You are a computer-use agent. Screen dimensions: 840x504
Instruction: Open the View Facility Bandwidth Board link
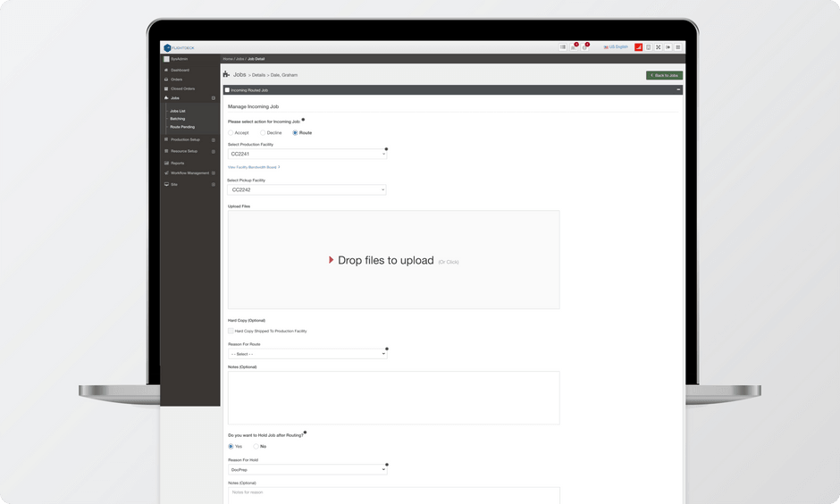pyautogui.click(x=254, y=167)
